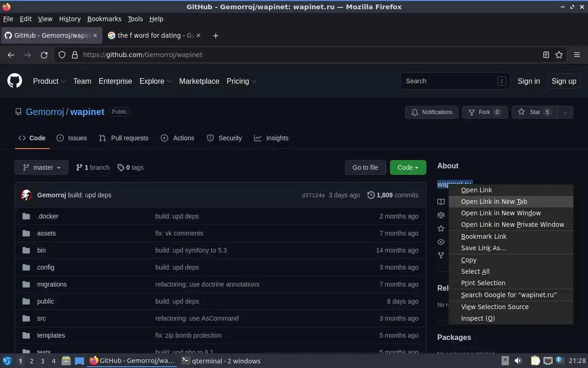The height and width of the screenshot is (368, 588).
Task: Click the license scales icon in About
Action: [441, 215]
